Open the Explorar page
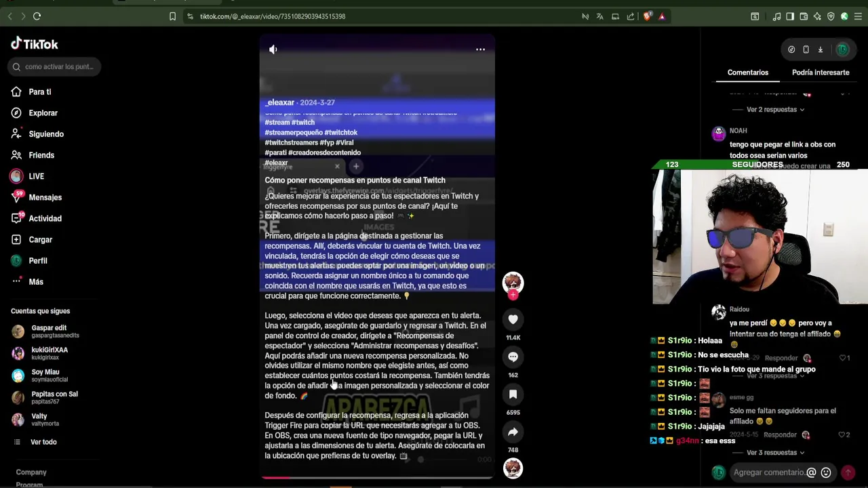This screenshot has height=488, width=868. 35,113
